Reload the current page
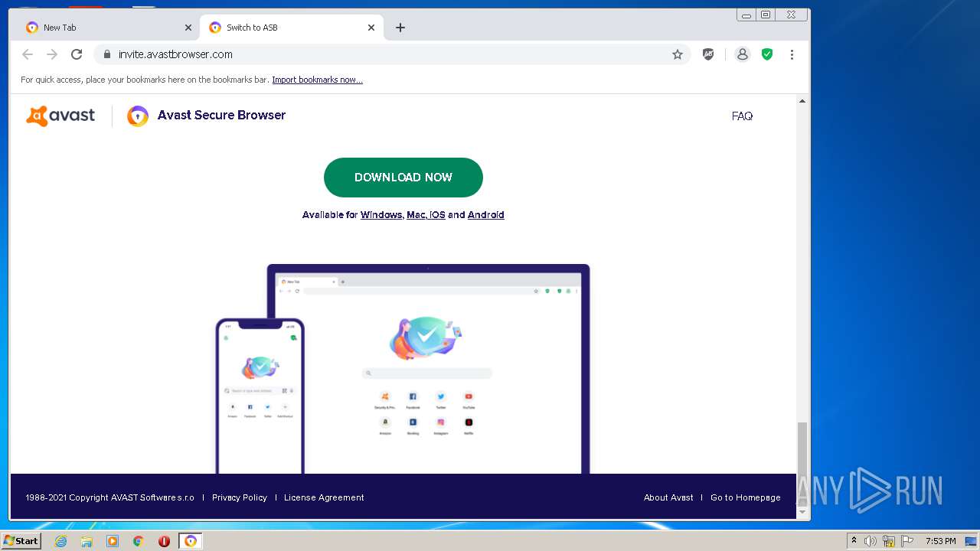 77,54
